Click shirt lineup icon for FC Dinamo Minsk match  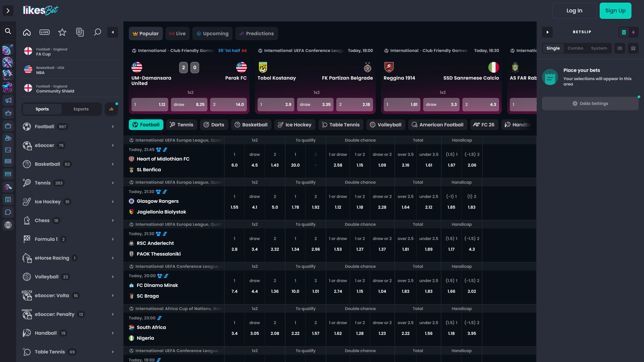click(x=160, y=276)
